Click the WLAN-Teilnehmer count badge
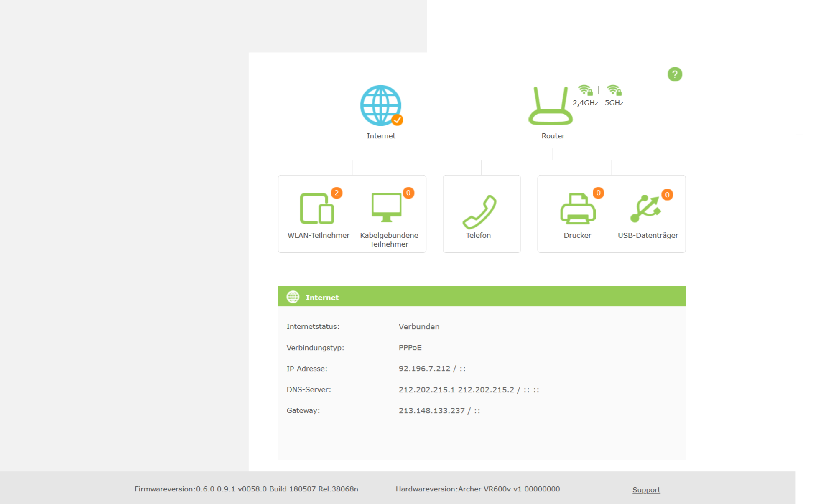This screenshot has height=504, width=821. coord(337,193)
